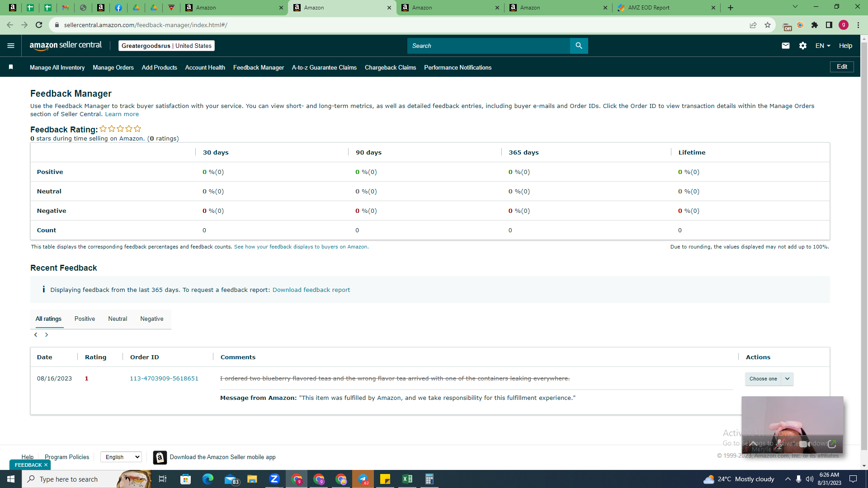Click See how your feedback displays link
The height and width of the screenshot is (488, 868).
coord(301,247)
